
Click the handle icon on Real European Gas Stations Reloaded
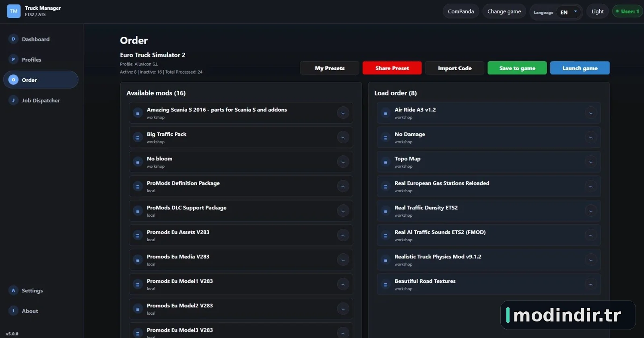tap(386, 187)
